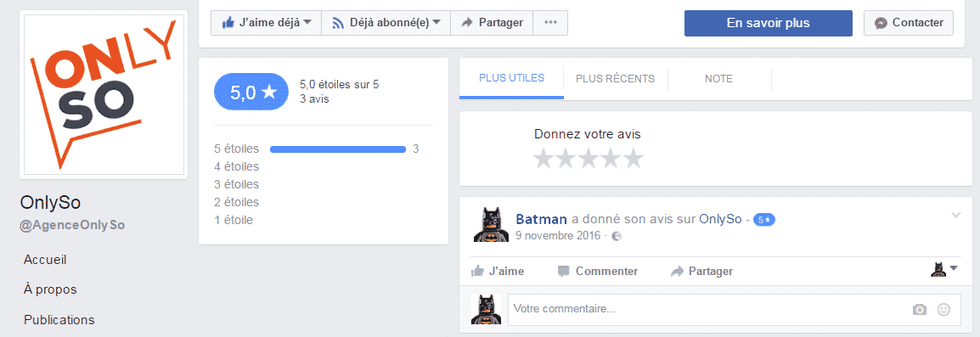This screenshot has height=337, width=980.
Task: Open the emoji smiley picker
Action: (x=943, y=309)
